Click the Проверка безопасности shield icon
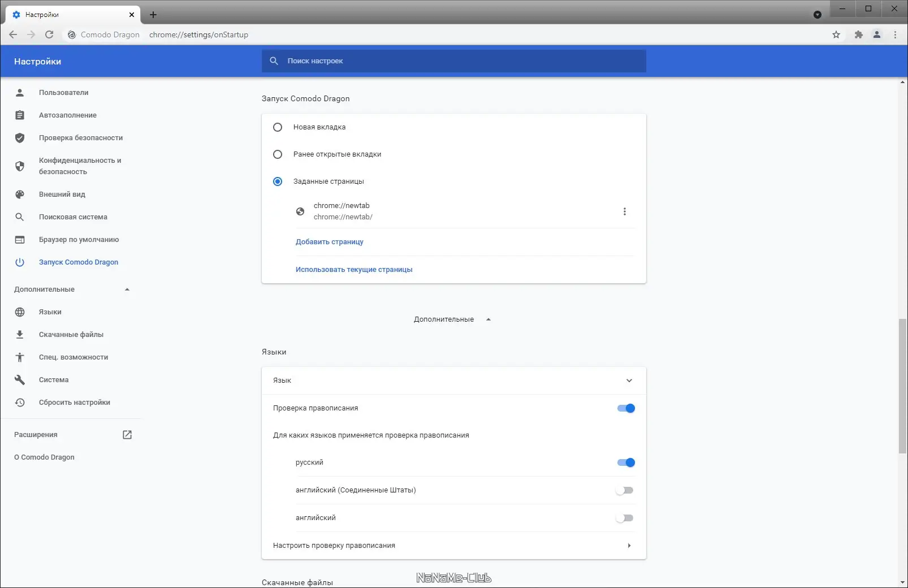 [20, 138]
